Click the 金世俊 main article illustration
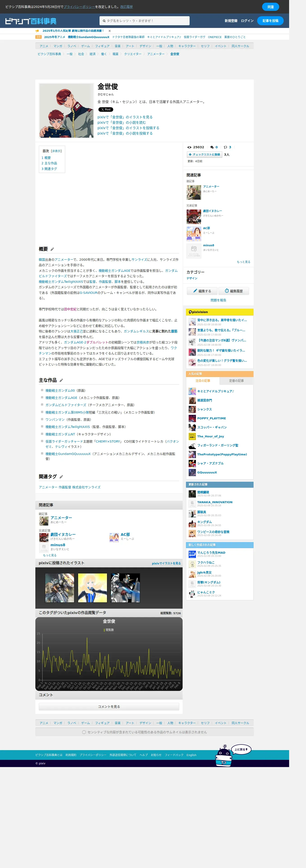This screenshot has height=868, width=306. click(66, 110)
